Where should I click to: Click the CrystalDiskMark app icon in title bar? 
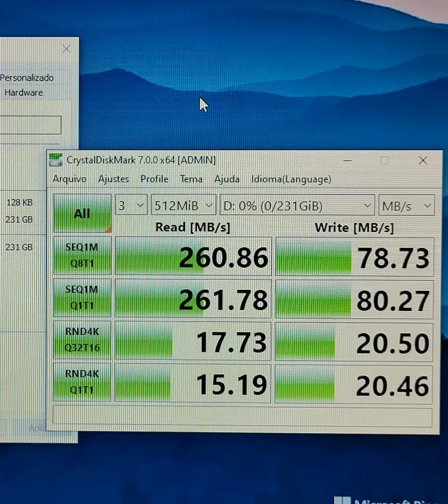tap(56, 160)
